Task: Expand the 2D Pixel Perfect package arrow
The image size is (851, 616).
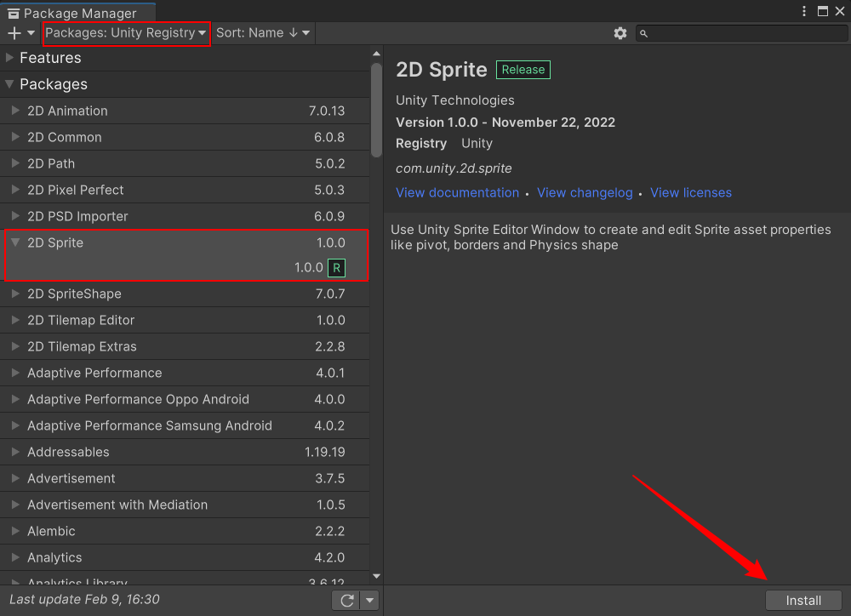Action: 15,190
